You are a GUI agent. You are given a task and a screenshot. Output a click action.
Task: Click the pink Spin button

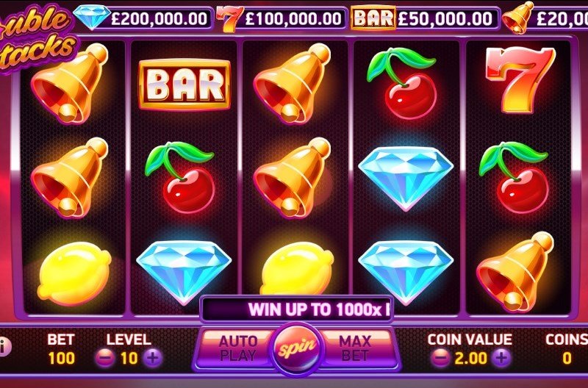[x=298, y=348]
